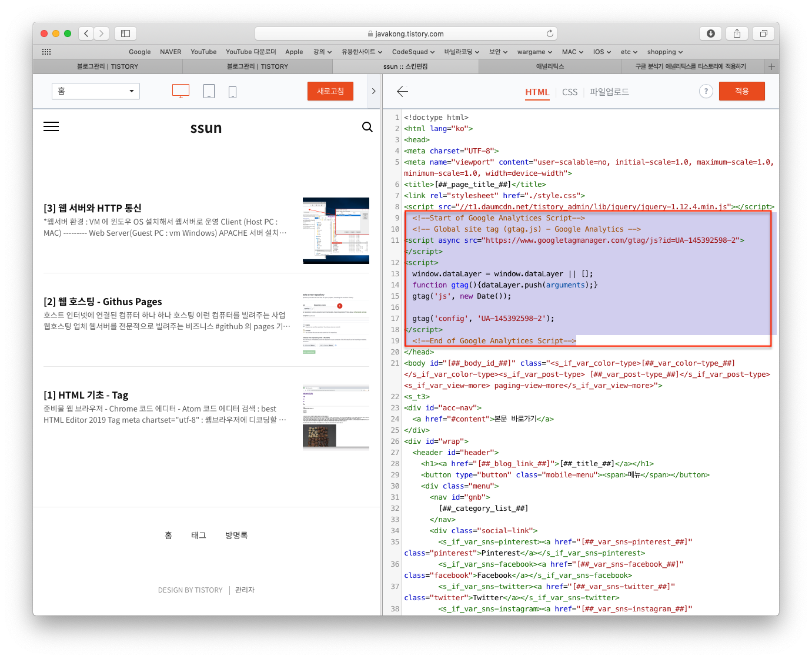
Task: Open the NAVER bookmark
Action: (x=171, y=52)
